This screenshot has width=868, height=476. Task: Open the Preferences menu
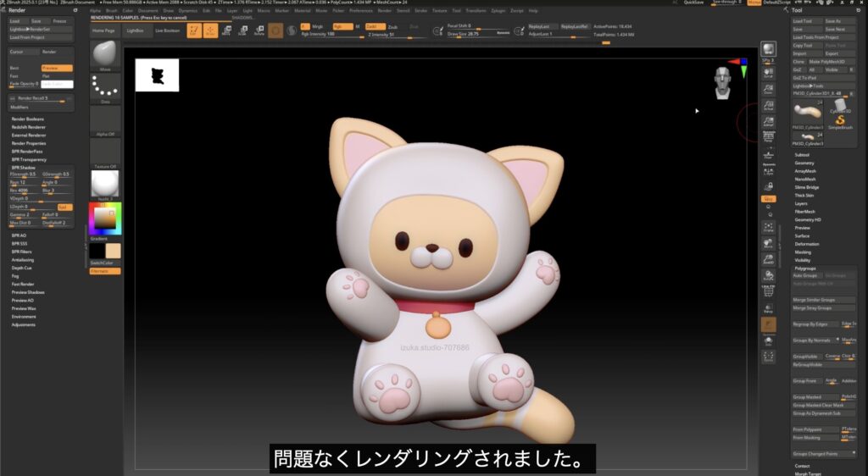[x=360, y=10]
